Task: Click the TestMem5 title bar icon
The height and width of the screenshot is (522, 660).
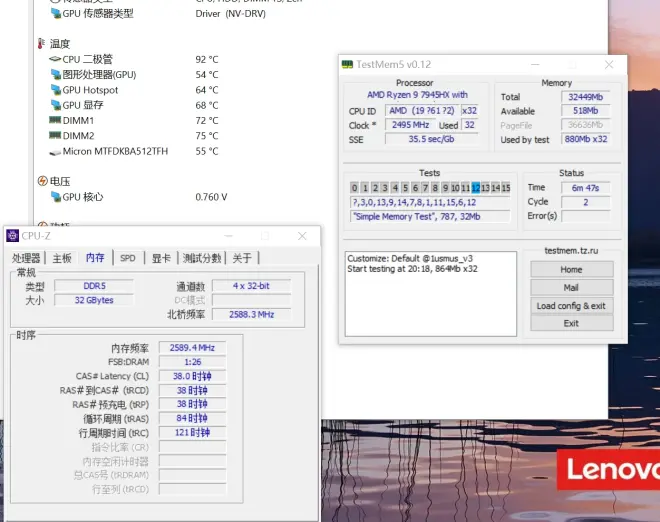Action: click(347, 64)
